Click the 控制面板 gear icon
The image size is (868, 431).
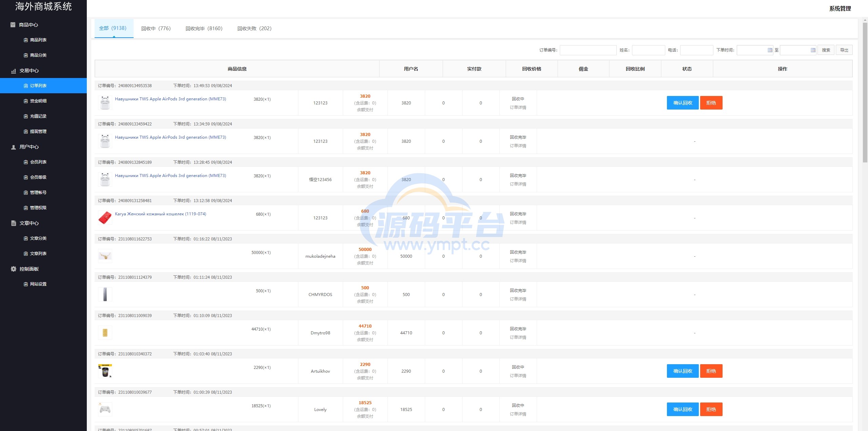(14, 269)
